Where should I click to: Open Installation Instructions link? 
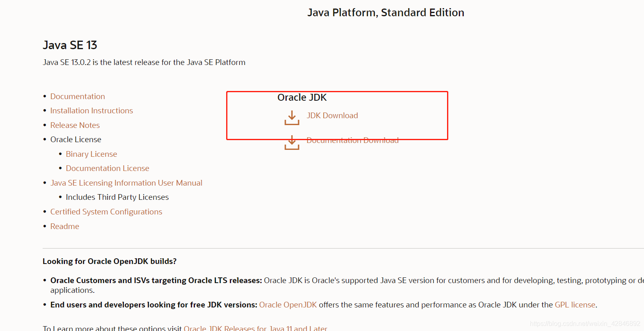pos(91,110)
